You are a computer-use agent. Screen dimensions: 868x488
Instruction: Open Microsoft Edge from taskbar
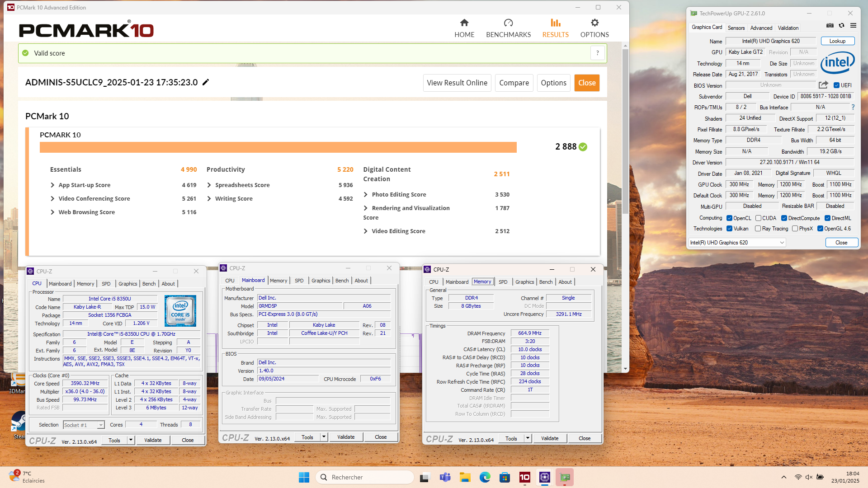tap(485, 477)
